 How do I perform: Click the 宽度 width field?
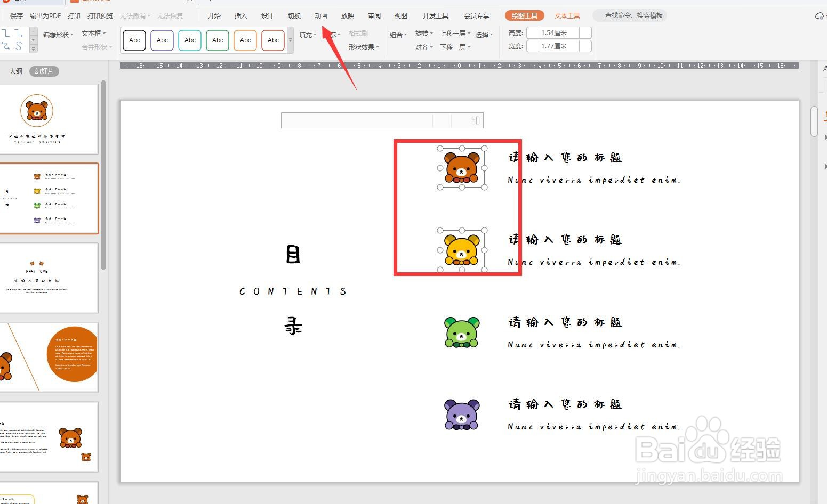[x=559, y=46]
